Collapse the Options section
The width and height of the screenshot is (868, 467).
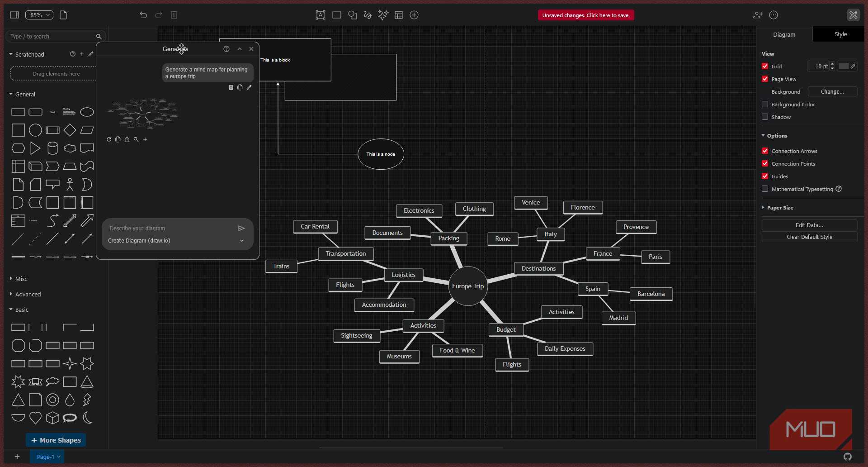point(774,136)
